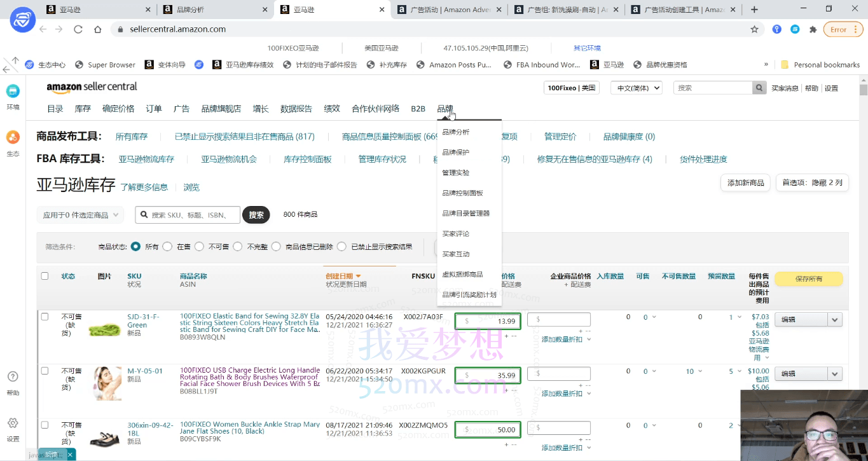Open the 变体向导 bookmark
Image resolution: width=868 pixels, height=461 pixels.
[165, 65]
